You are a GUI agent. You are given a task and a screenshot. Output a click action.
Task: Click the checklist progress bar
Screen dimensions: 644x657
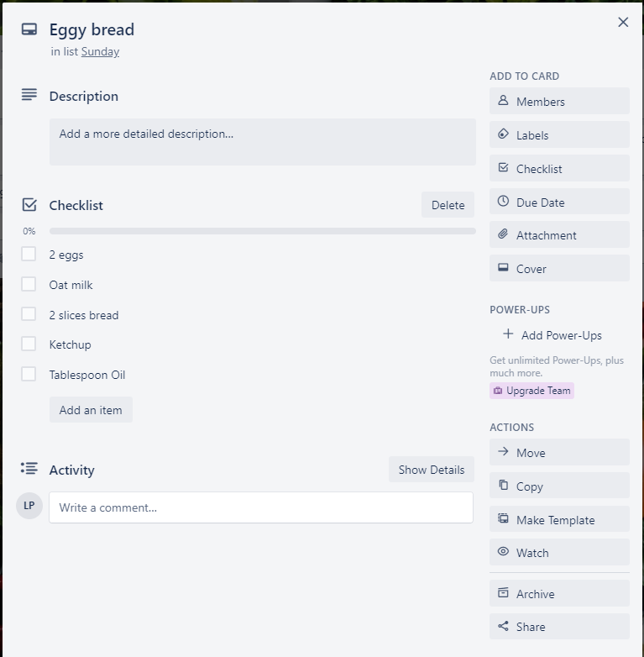point(263,231)
